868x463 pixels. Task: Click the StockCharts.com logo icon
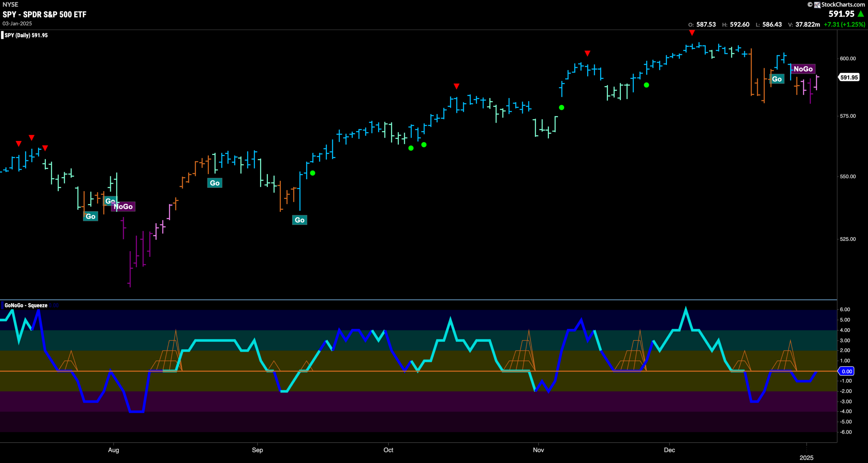(x=817, y=4)
